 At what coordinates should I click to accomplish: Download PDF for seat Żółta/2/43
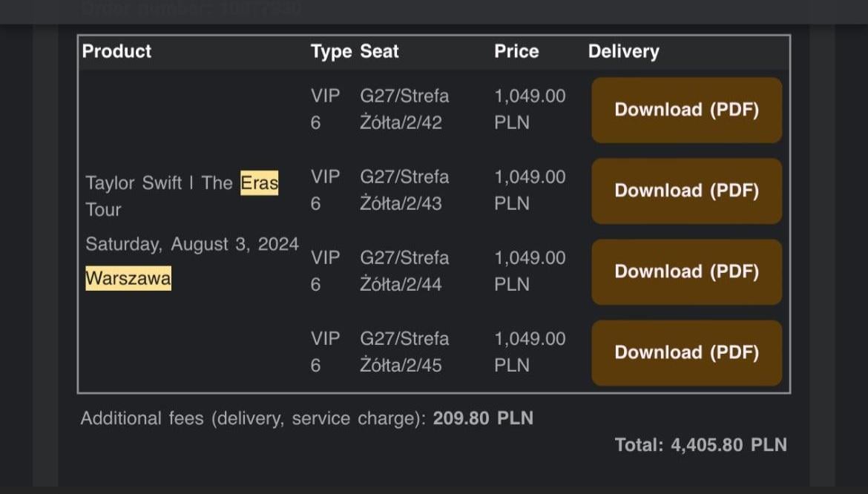point(686,191)
